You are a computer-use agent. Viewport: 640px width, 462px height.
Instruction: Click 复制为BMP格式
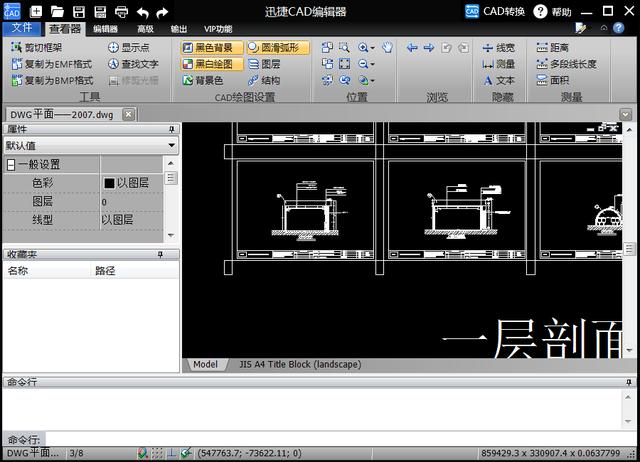pyautogui.click(x=52, y=80)
